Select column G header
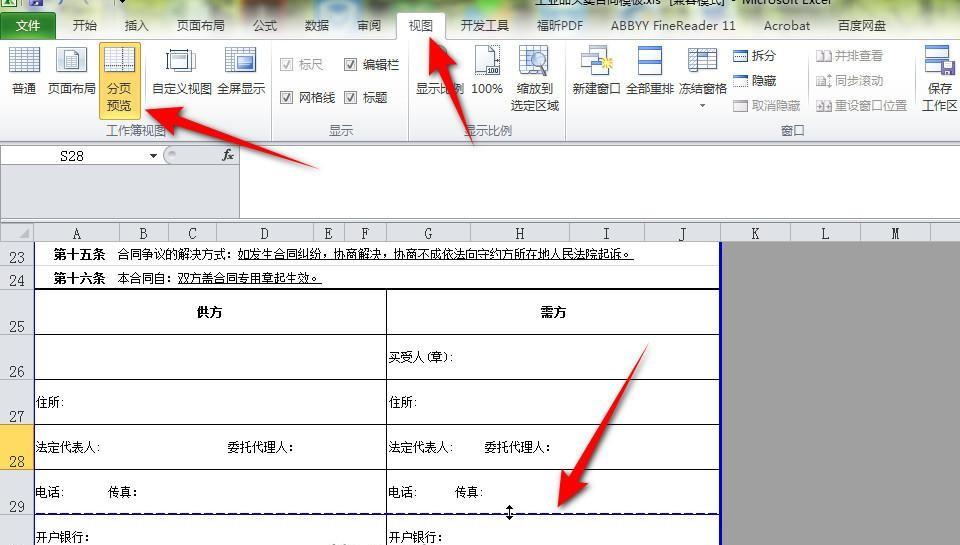Image resolution: width=960 pixels, height=545 pixels. [428, 233]
